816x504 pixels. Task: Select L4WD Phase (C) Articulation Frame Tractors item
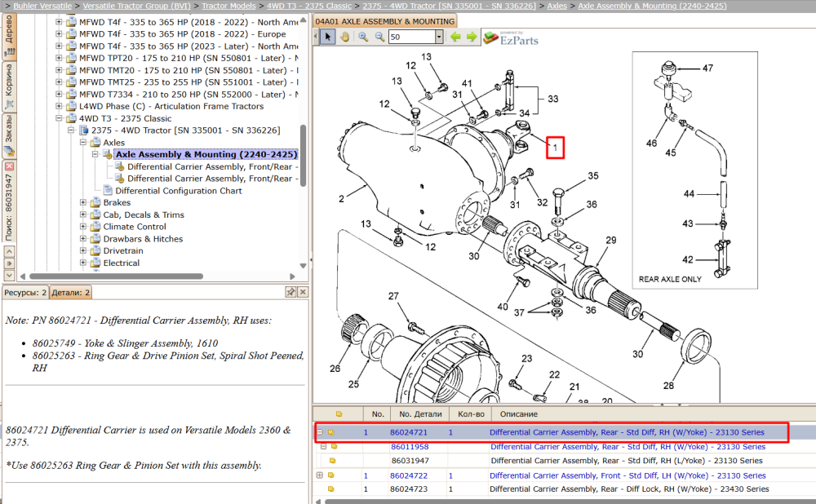(x=171, y=106)
